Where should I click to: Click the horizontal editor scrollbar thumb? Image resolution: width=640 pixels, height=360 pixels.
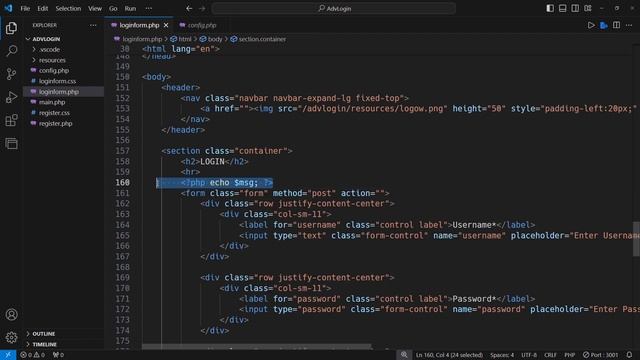tap(257, 347)
